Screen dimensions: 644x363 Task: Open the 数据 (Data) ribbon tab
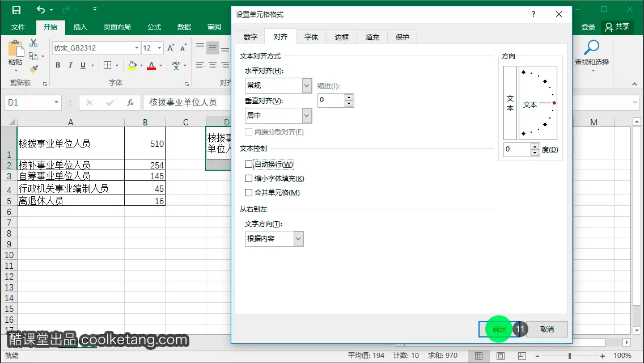tap(184, 27)
